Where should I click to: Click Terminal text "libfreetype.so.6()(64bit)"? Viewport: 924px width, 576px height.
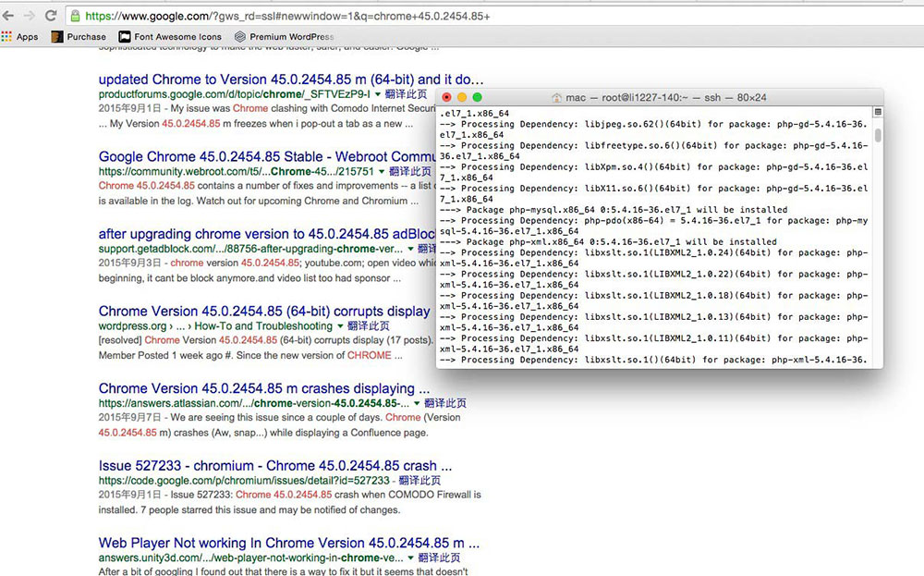(x=651, y=146)
